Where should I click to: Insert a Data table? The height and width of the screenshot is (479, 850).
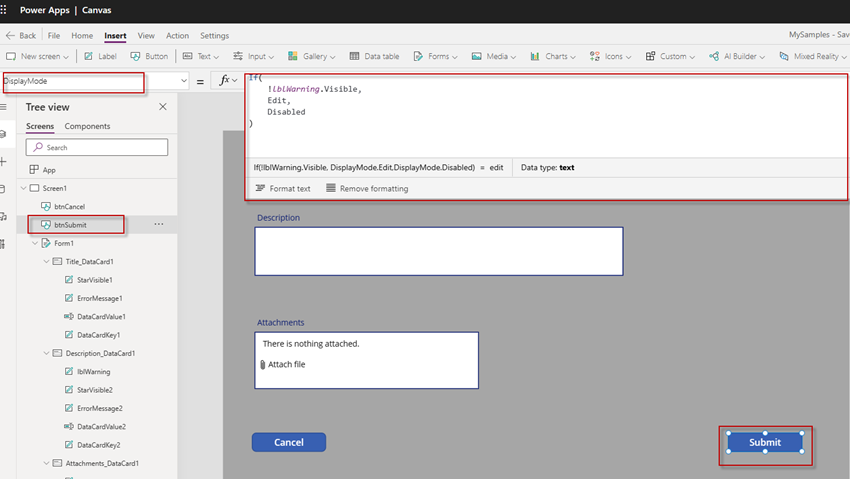(375, 56)
